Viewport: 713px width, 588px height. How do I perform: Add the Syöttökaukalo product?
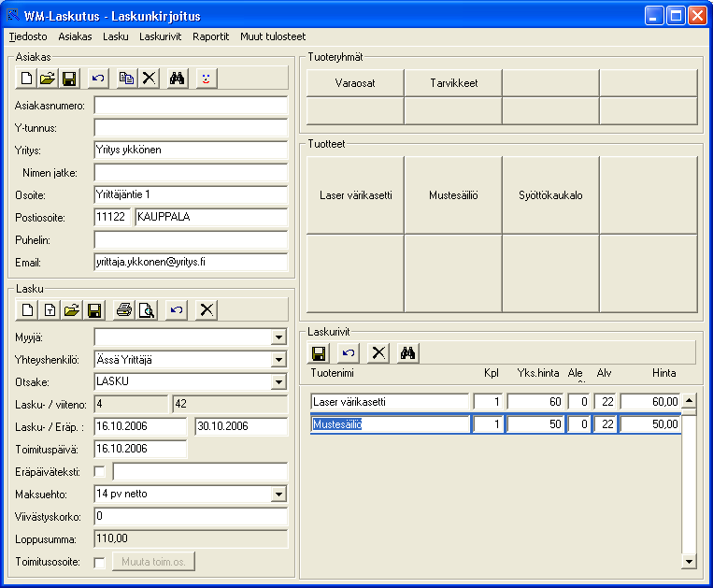(550, 195)
